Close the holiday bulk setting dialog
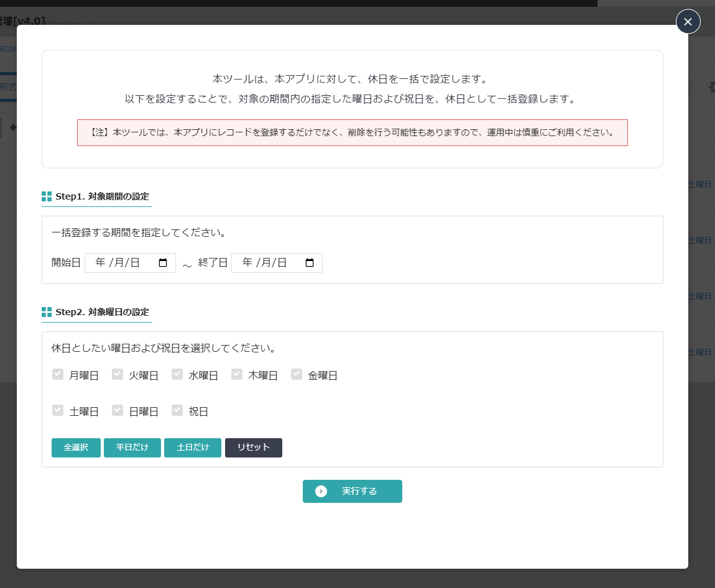This screenshot has height=588, width=715. [688, 22]
